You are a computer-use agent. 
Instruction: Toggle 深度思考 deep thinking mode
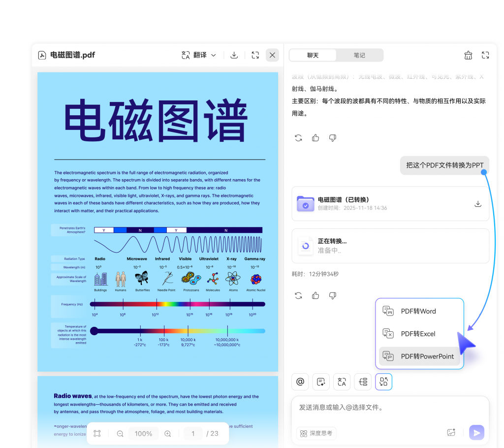pos(315,433)
